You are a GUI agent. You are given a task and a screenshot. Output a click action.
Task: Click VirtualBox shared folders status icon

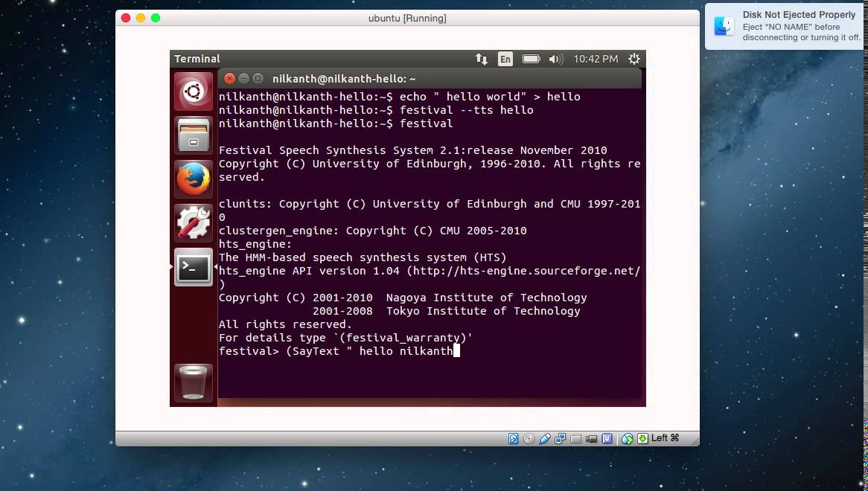click(575, 439)
